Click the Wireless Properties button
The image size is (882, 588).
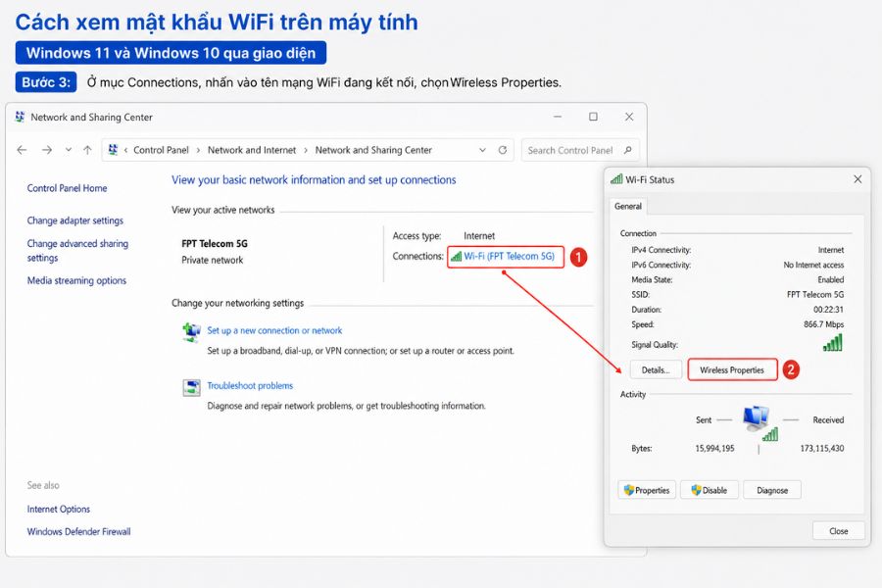pos(732,369)
